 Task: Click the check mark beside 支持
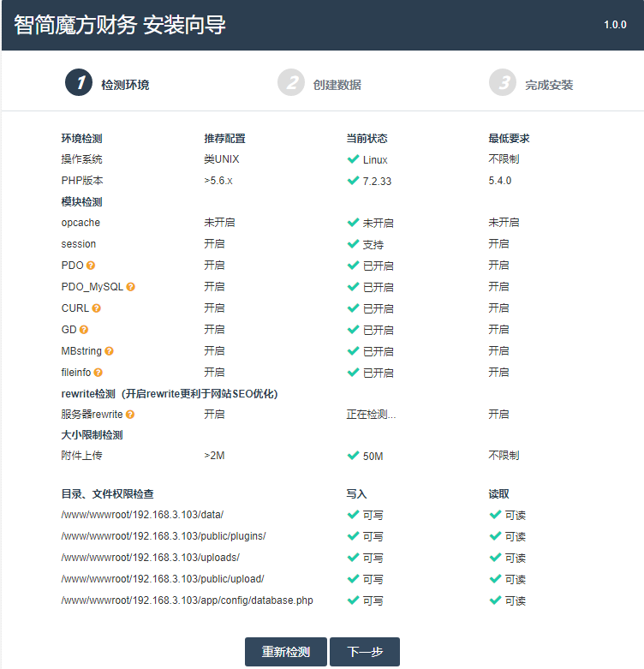coord(353,243)
